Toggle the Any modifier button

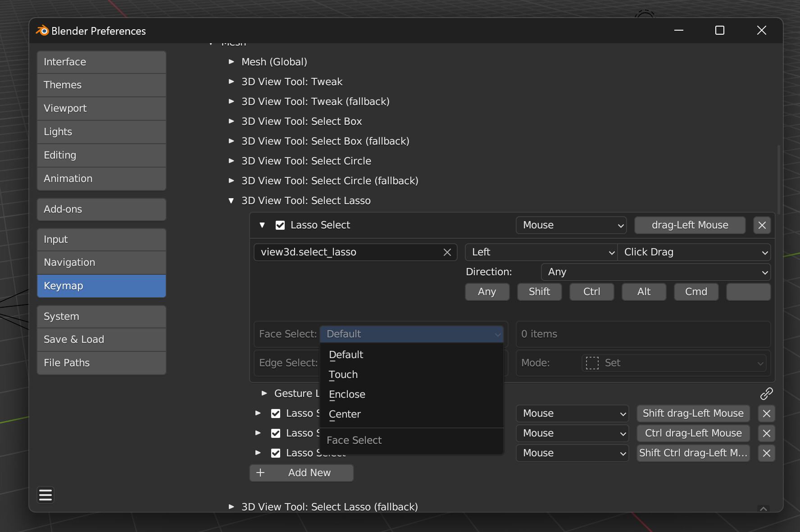(x=487, y=292)
